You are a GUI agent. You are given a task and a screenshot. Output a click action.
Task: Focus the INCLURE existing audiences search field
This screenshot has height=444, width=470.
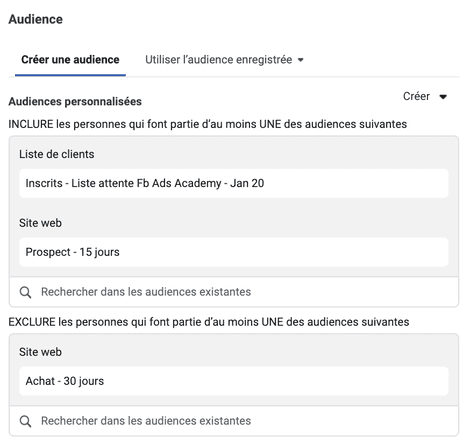234,292
